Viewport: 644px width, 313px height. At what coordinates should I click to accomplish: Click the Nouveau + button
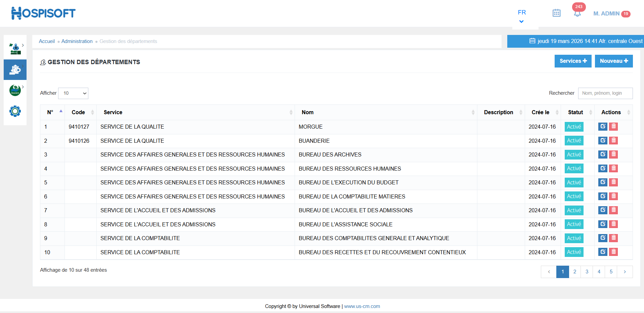[x=613, y=61]
